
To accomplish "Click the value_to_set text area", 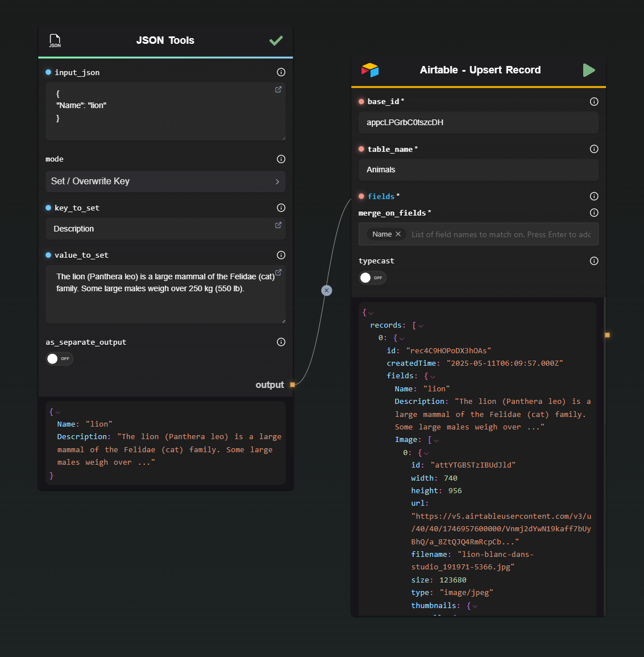I will pos(165,294).
